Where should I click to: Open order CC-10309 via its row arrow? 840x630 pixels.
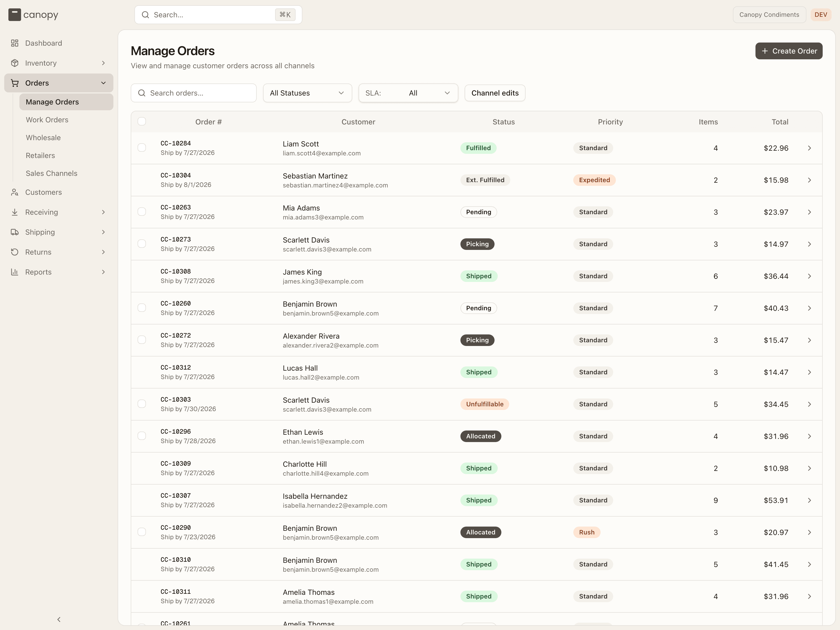tap(810, 468)
